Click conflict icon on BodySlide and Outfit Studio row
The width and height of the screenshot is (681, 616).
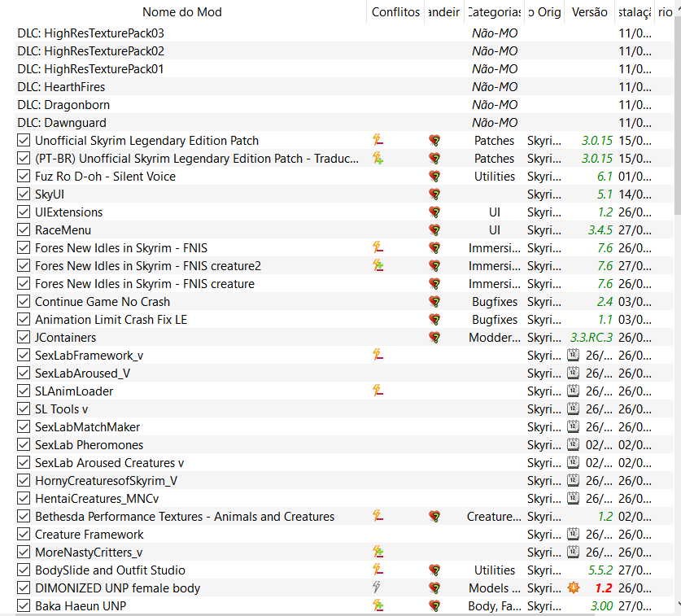[x=378, y=569]
